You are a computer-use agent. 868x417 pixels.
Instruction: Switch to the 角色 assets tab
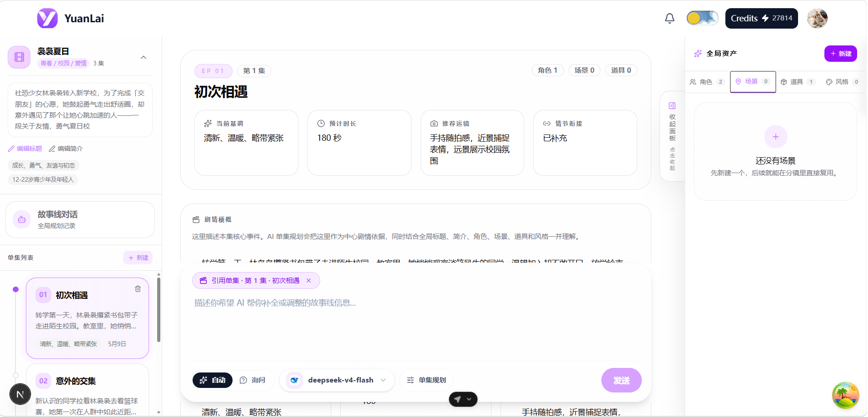[x=707, y=82]
